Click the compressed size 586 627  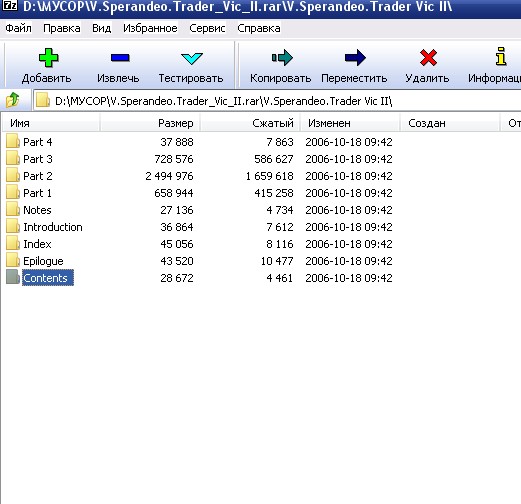coord(274,159)
